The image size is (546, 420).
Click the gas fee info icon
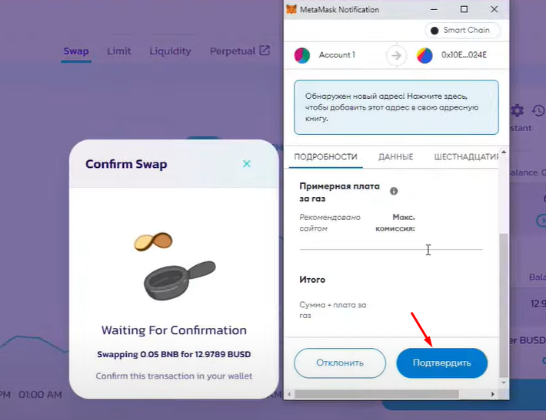coord(394,191)
